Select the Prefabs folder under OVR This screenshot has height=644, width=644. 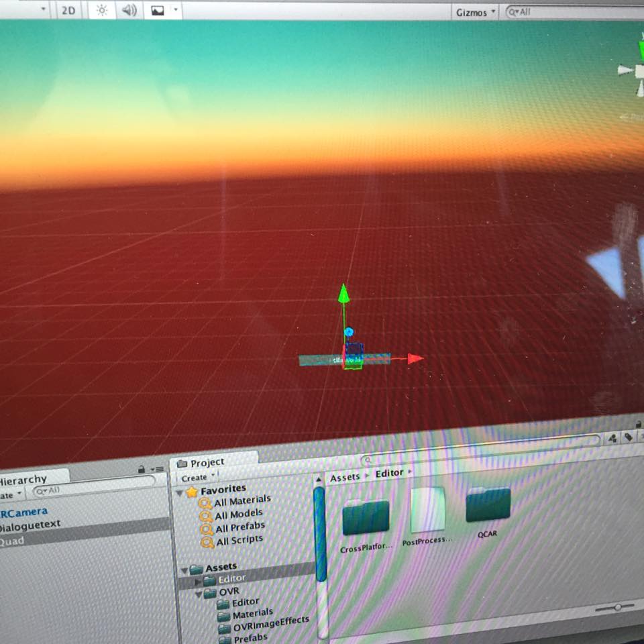click(x=250, y=637)
